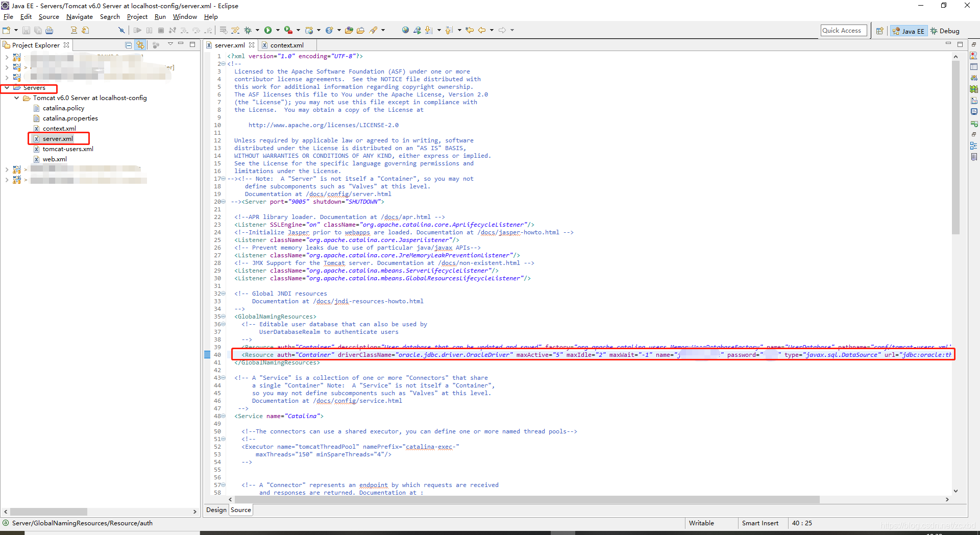The height and width of the screenshot is (535, 980).
Task: Click the editor horizontal scrollbar thumb
Action: [527, 499]
